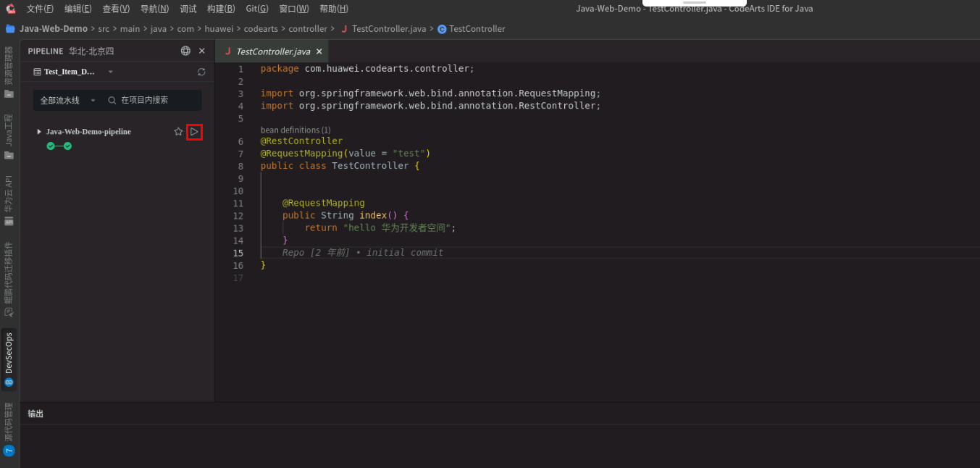
Task: Run the Java-Web-Demo-pipeline with the play button
Action: click(x=194, y=132)
